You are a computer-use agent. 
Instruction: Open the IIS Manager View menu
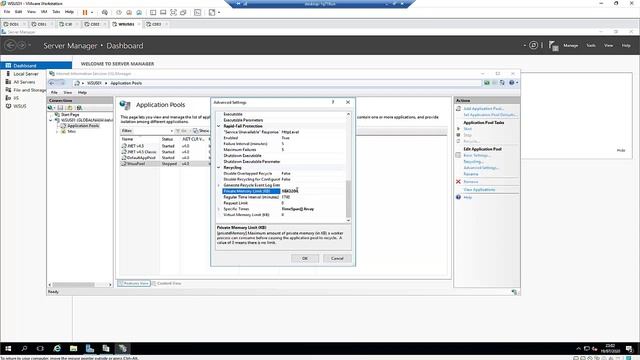[x=67, y=93]
